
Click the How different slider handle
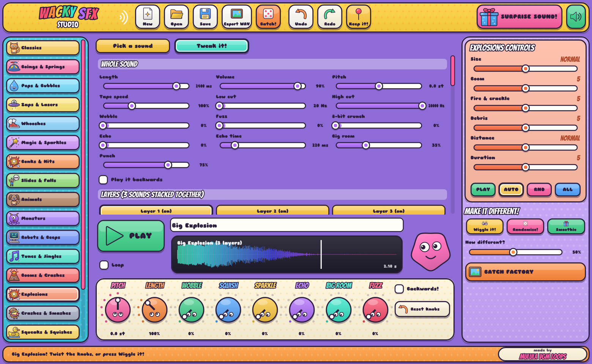(513, 252)
